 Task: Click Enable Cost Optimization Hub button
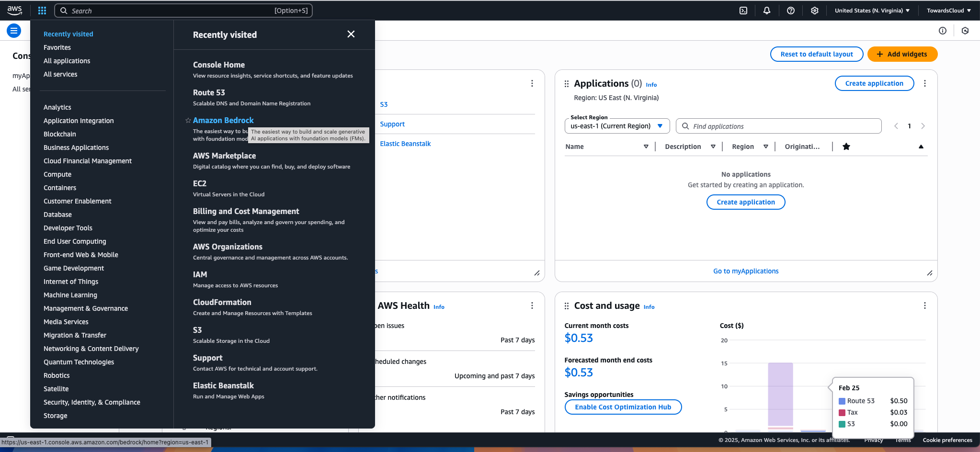623,407
